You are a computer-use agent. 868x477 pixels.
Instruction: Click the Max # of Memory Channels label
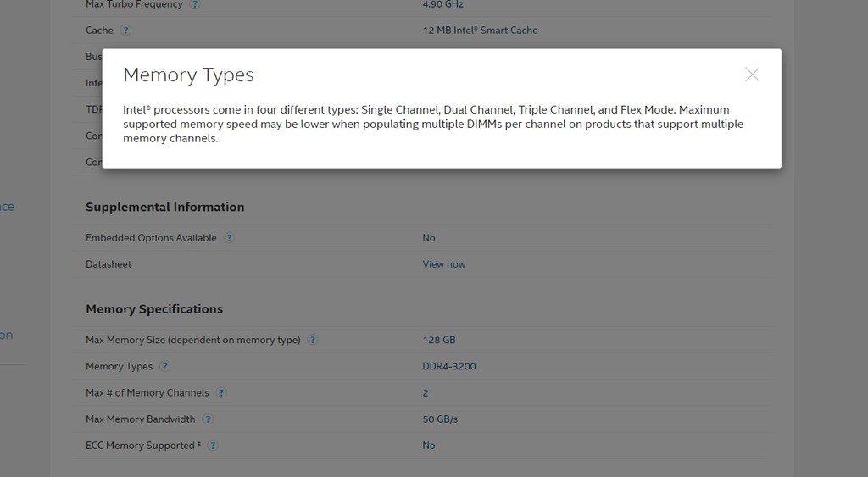click(x=147, y=393)
